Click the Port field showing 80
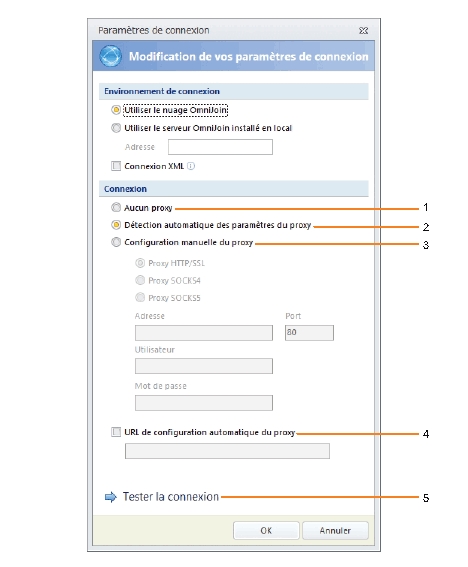Image resolution: width=468 pixels, height=567 pixels. pos(309,333)
